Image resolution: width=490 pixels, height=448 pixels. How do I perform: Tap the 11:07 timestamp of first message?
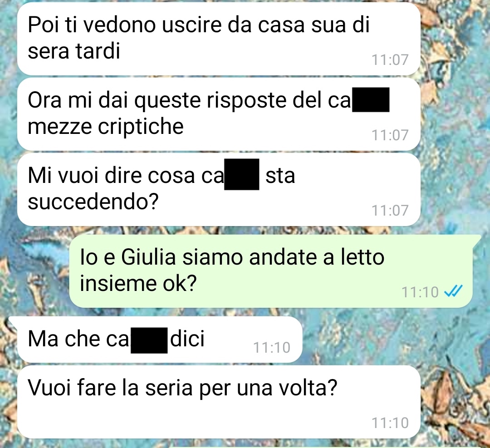coord(390,60)
